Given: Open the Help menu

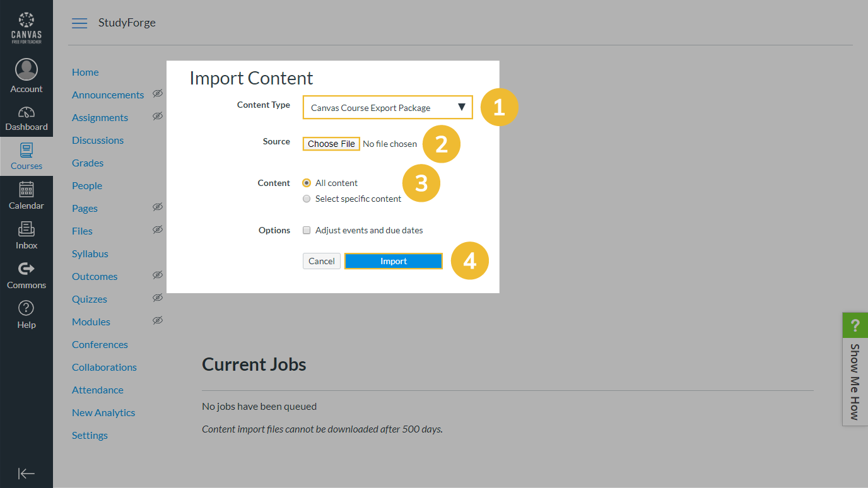Looking at the screenshot, I should pos(26,314).
